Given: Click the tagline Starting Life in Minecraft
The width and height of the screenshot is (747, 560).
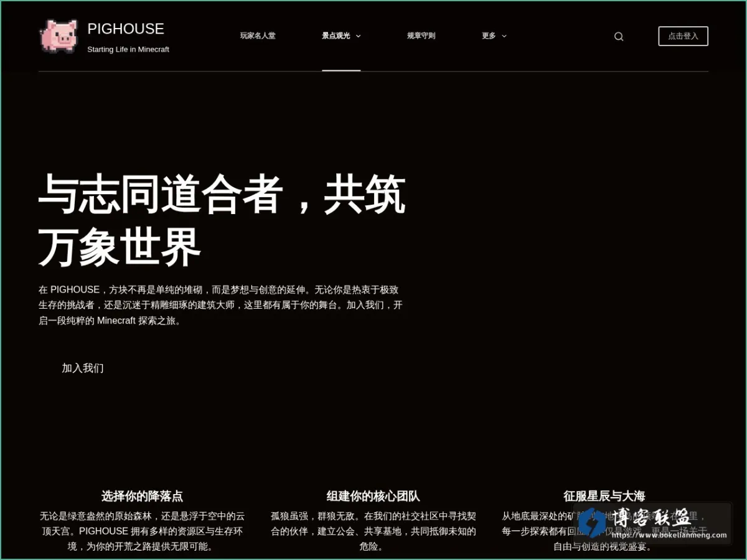Looking at the screenshot, I should (x=128, y=49).
